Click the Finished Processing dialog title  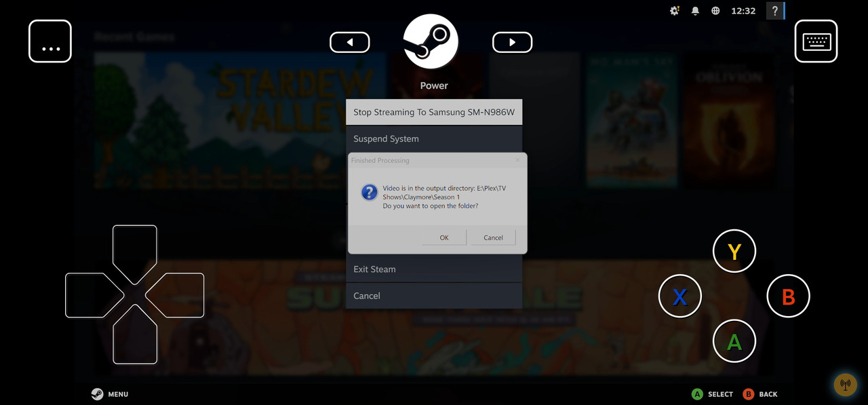380,161
